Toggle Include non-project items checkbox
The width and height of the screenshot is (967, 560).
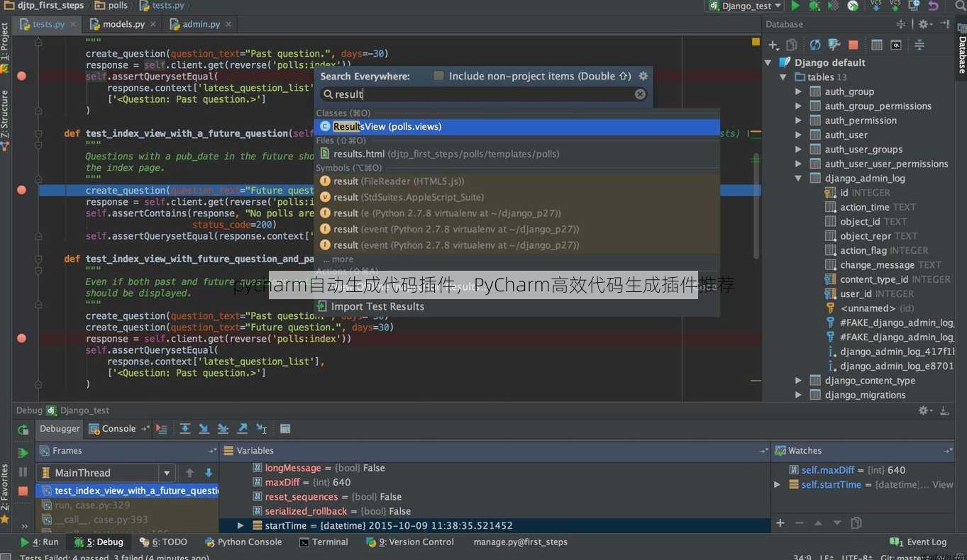(438, 76)
